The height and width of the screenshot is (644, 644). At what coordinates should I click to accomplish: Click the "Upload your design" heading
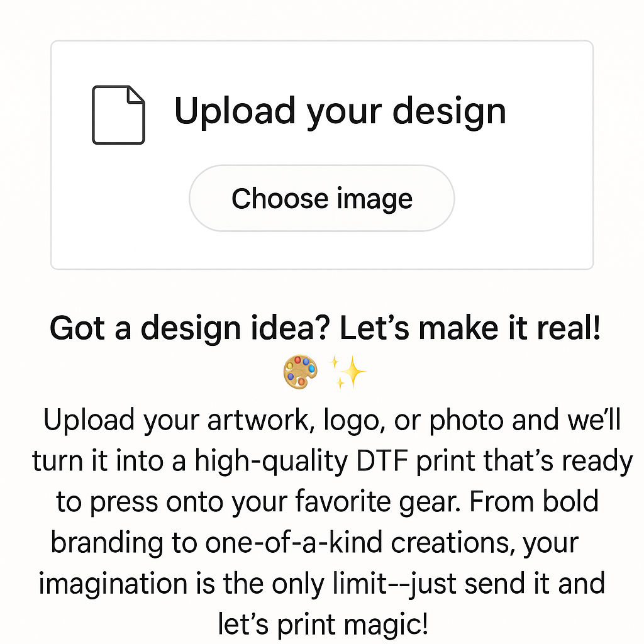tap(340, 111)
